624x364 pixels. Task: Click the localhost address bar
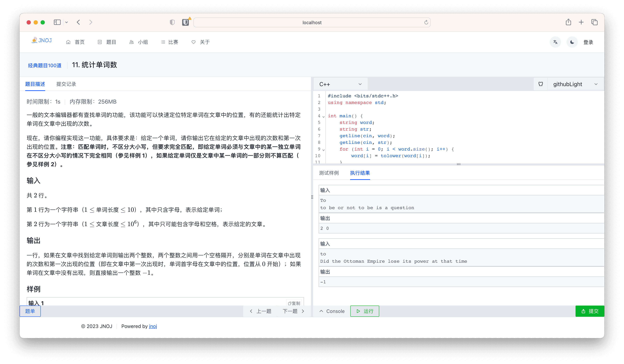click(x=312, y=23)
